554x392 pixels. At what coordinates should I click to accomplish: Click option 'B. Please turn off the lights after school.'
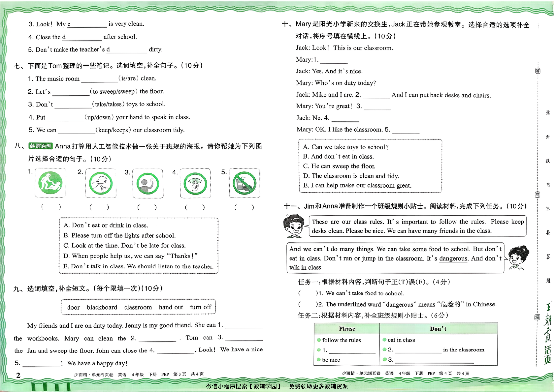click(x=120, y=236)
